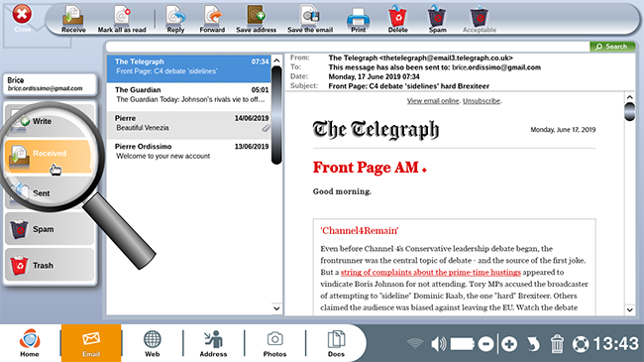This screenshot has width=644, height=362.
Task: Click the trash bin icon in tray
Action: (x=557, y=343)
